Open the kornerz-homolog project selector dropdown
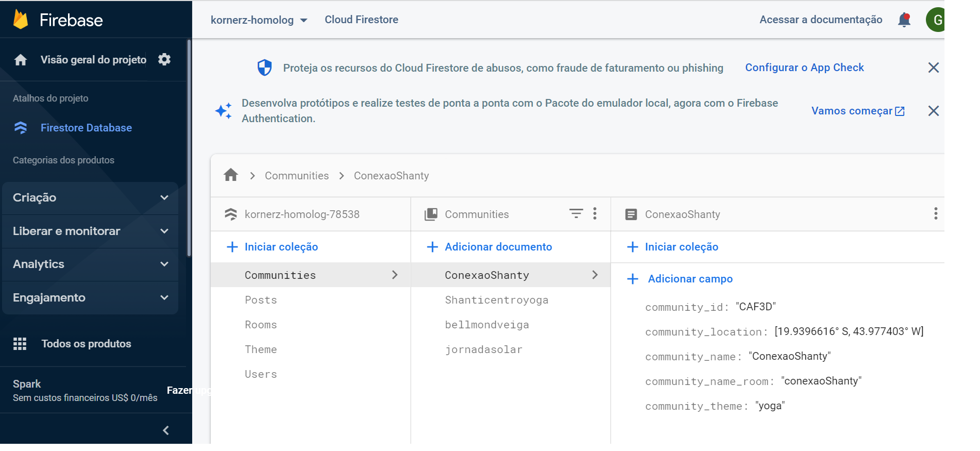980x451 pixels. click(259, 20)
